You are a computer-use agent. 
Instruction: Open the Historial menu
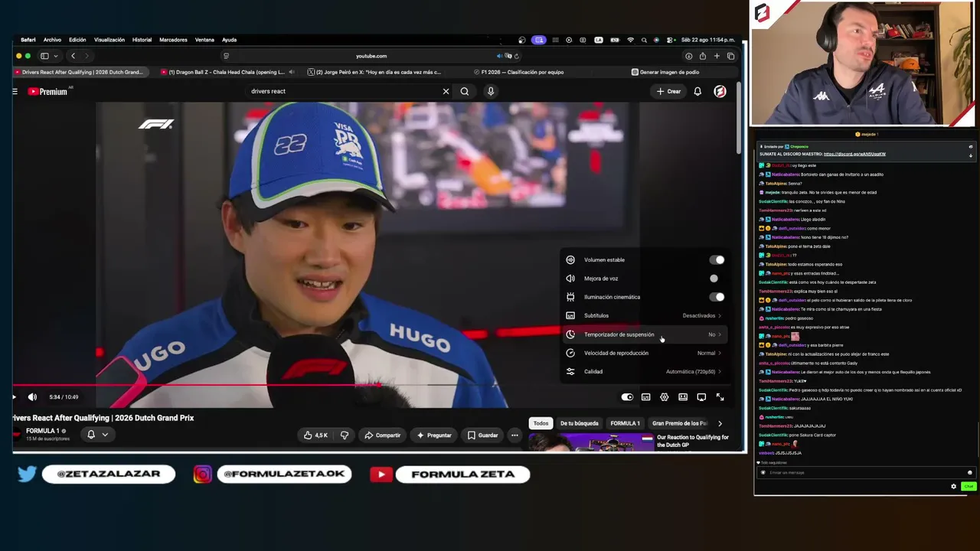click(142, 40)
